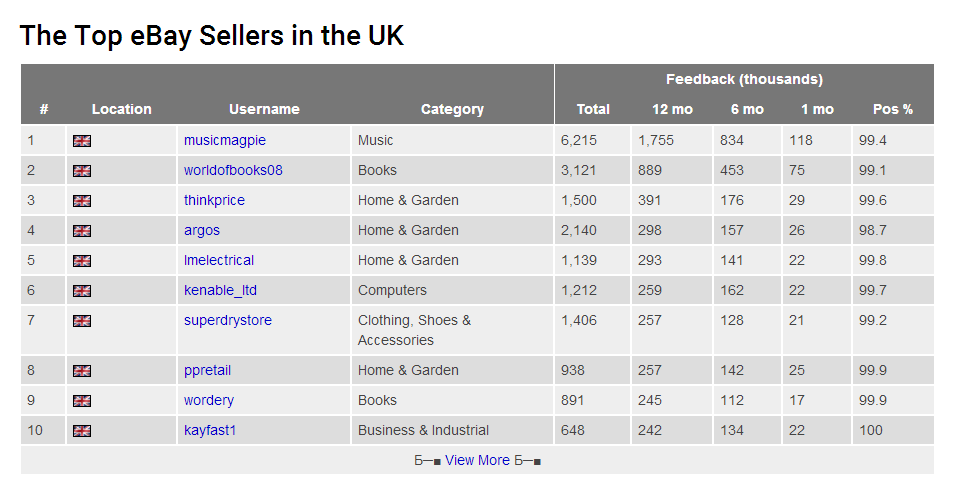This screenshot has width=955, height=493.
Task: Open the superdrystore link
Action: click(228, 321)
